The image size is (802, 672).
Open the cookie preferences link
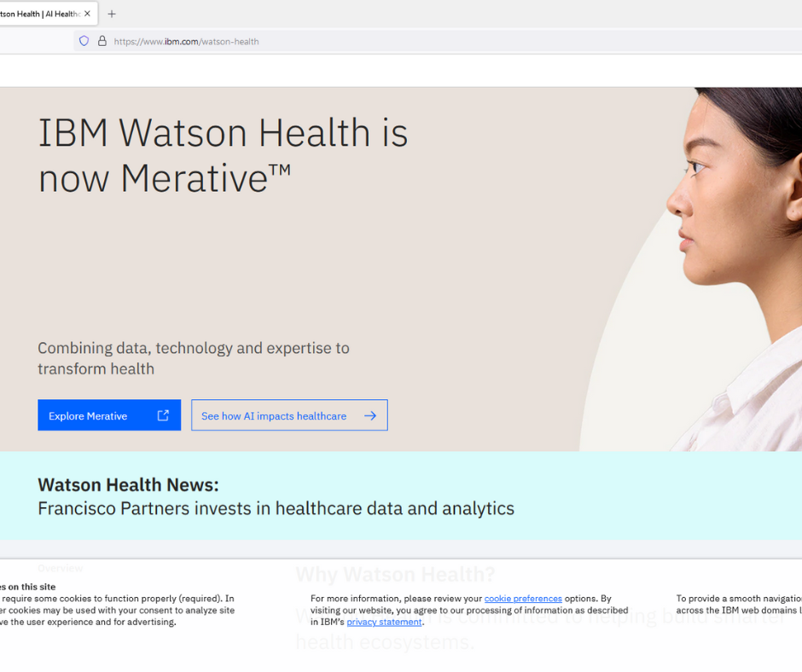click(x=523, y=599)
